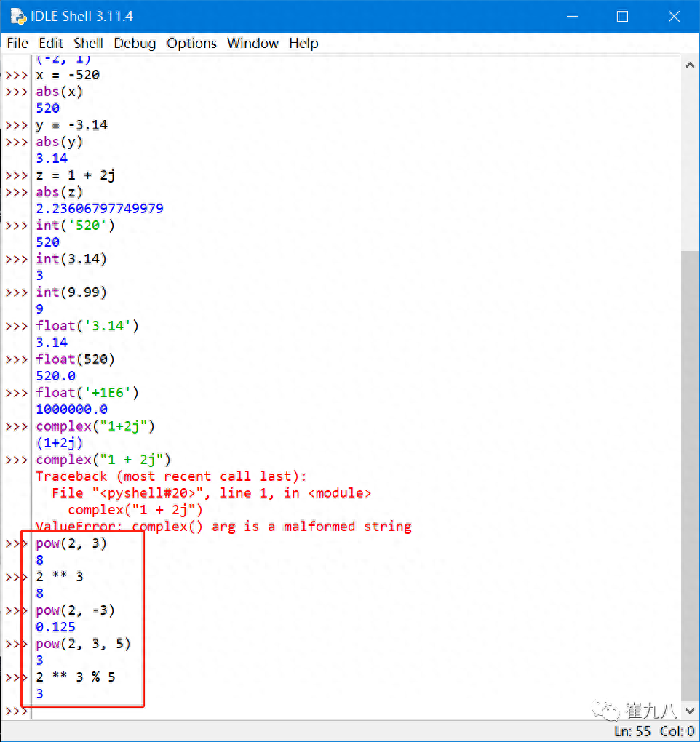Click the output '(1+2j)'
700x742 pixels.
[59, 443]
